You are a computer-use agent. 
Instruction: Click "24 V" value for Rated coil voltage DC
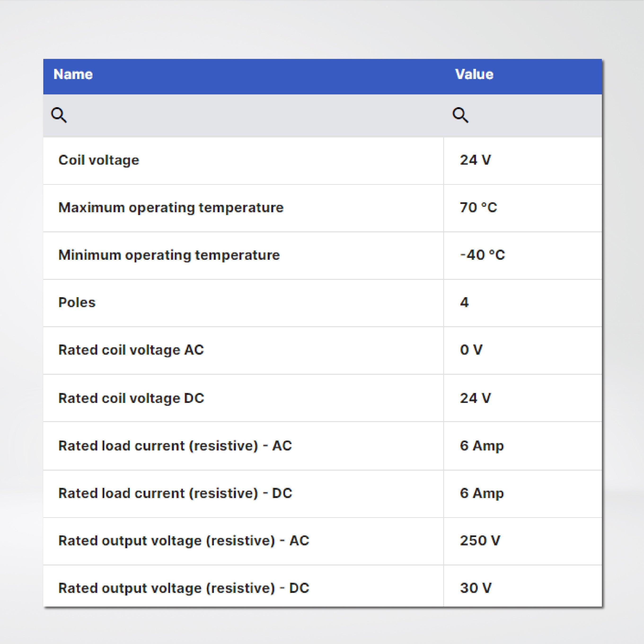(475, 398)
